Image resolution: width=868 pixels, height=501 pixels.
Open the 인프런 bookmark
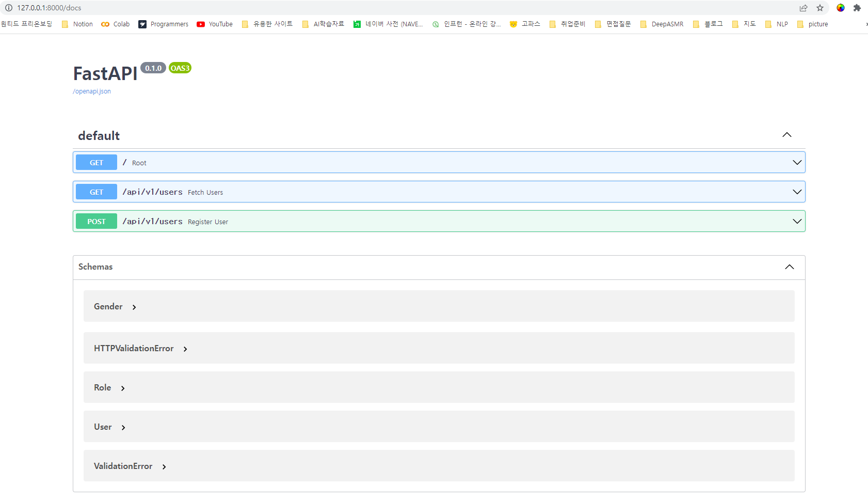[x=467, y=24]
